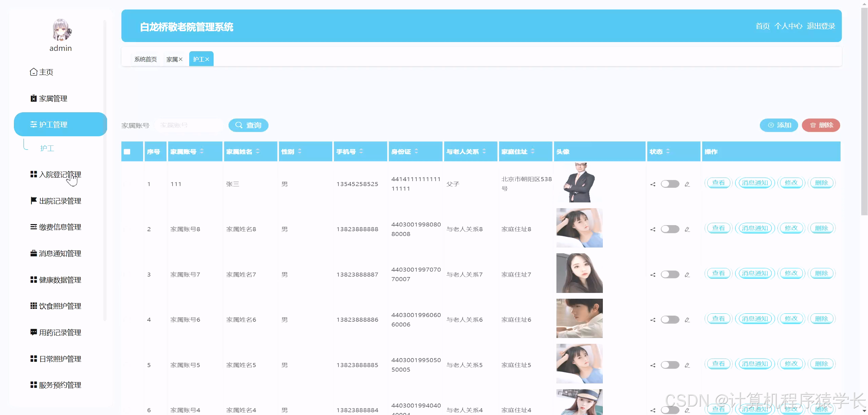Open avatar thumbnail for 张三

579,182
